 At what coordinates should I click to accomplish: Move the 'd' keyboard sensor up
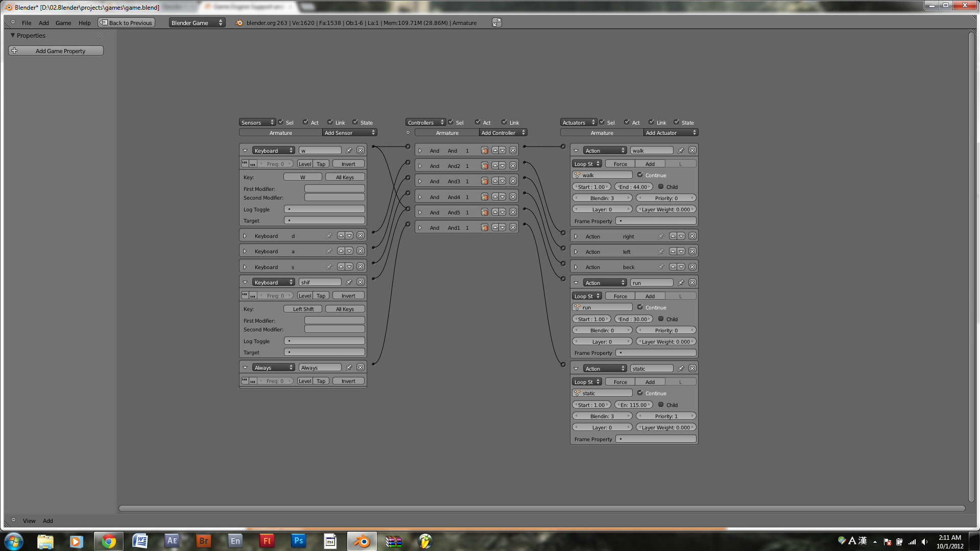pyautogui.click(x=341, y=235)
